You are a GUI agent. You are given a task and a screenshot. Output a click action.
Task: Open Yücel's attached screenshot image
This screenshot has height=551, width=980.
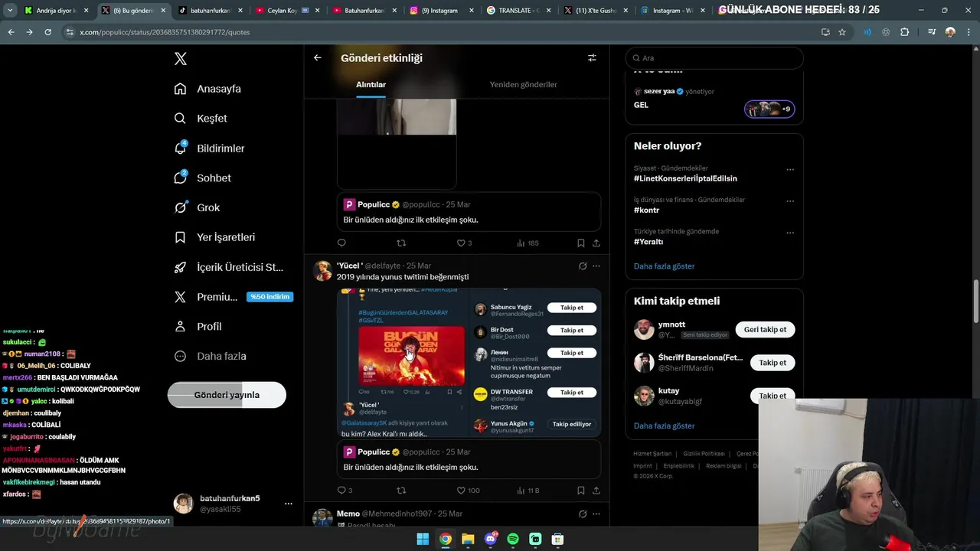coord(469,363)
